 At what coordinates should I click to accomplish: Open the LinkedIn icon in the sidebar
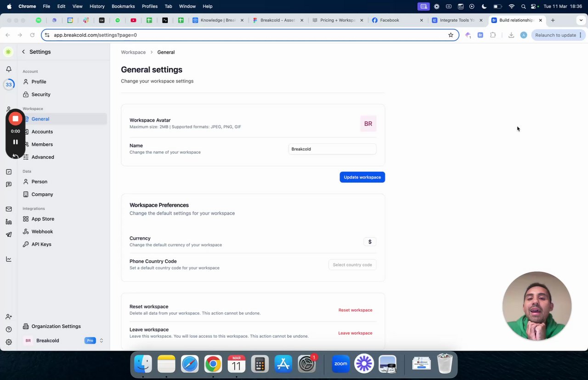[9, 222]
